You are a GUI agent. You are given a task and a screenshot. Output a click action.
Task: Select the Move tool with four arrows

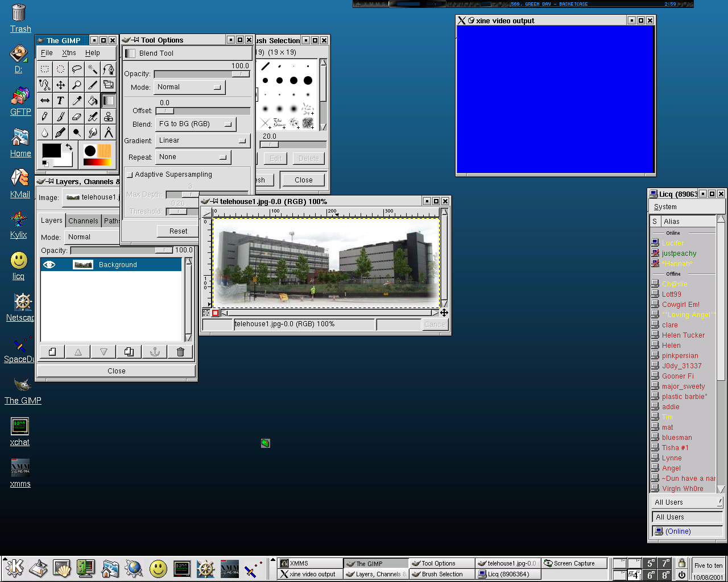pyautogui.click(x=60, y=85)
